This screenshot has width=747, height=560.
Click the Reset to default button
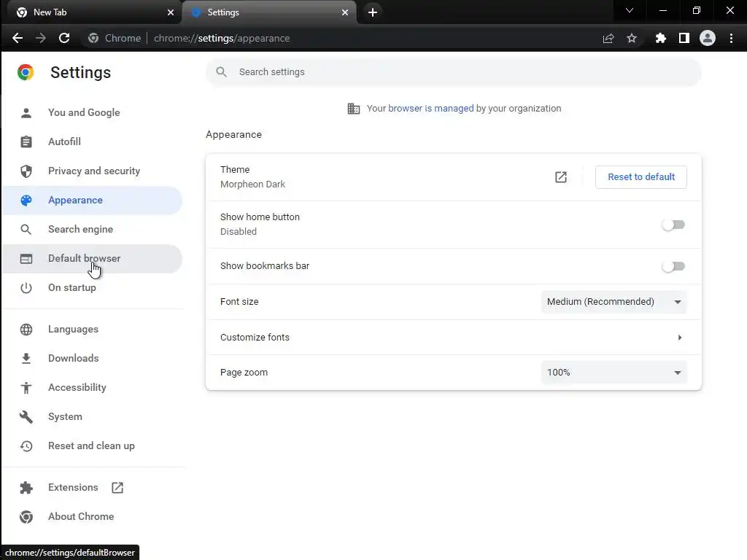[x=641, y=177]
